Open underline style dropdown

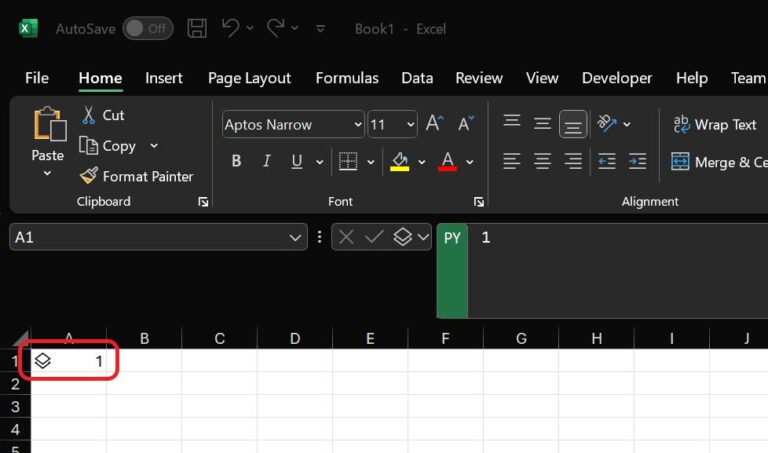click(319, 162)
